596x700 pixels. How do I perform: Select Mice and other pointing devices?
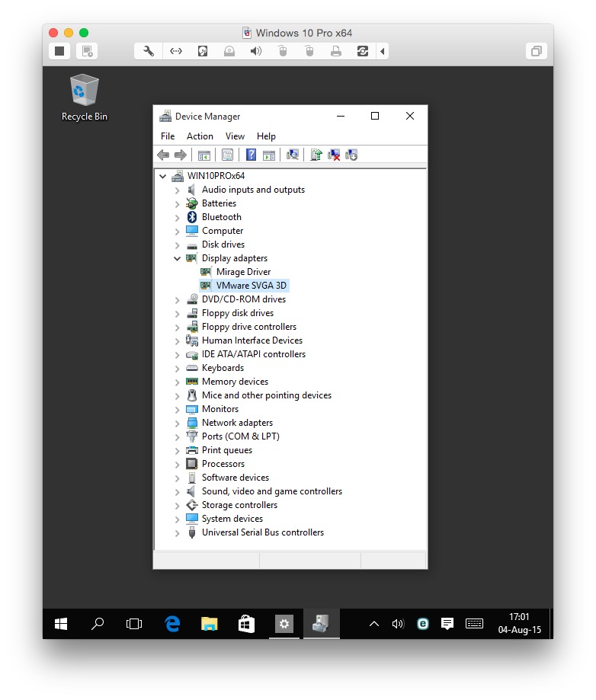pyautogui.click(x=267, y=395)
